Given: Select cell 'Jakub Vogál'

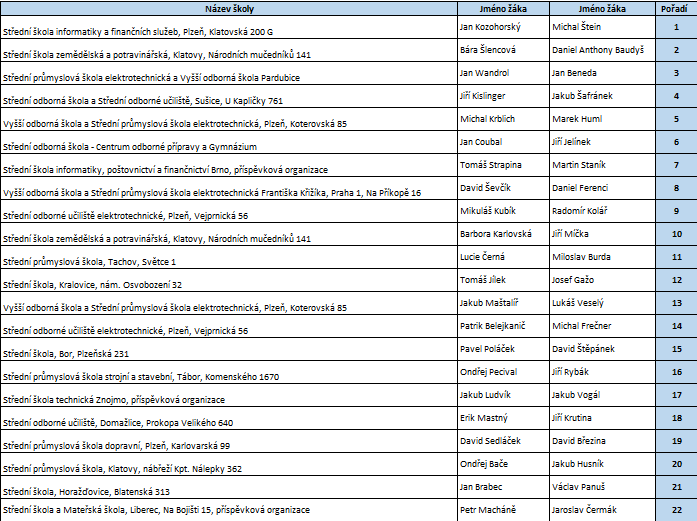Looking at the screenshot, I should pos(602,395).
